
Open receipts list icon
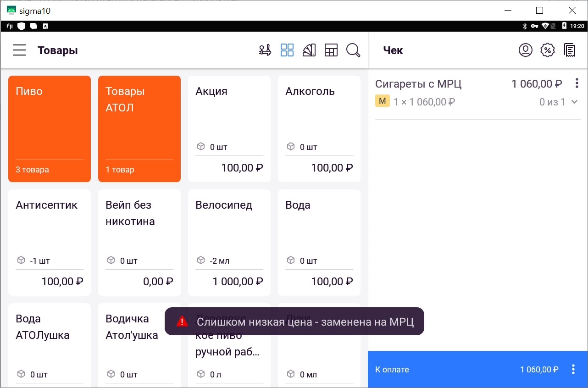(570, 50)
